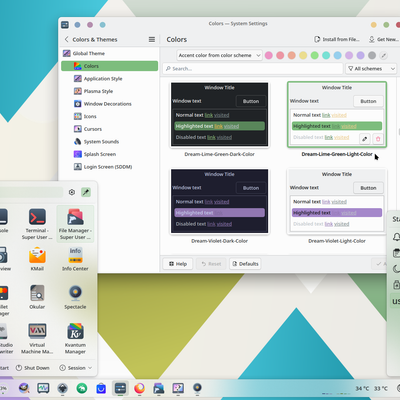The image size is (400, 400).
Task: Expand the accent color source dropdown
Action: [x=219, y=55]
